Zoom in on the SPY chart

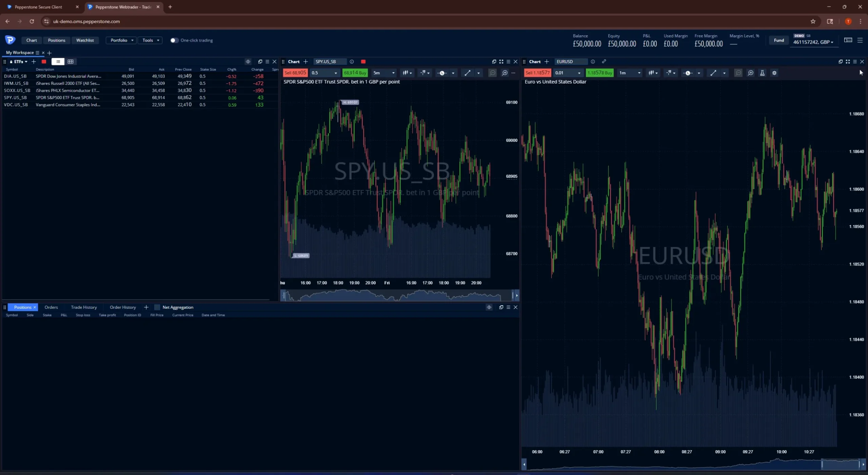[x=505, y=73]
